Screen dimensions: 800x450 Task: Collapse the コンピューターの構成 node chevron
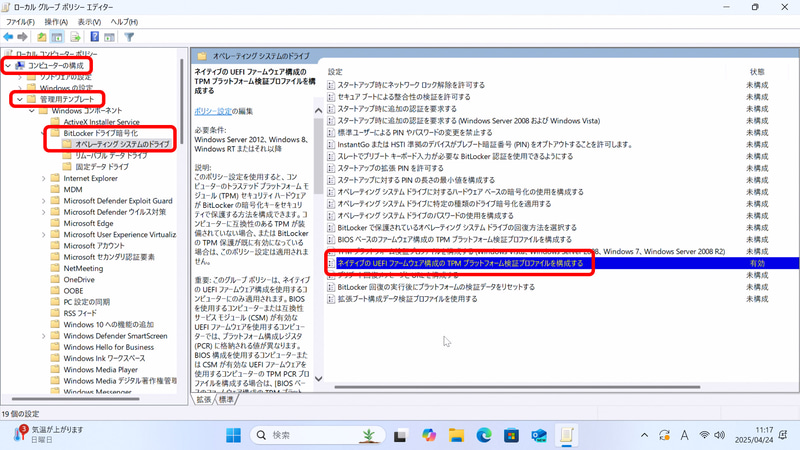click(x=8, y=65)
